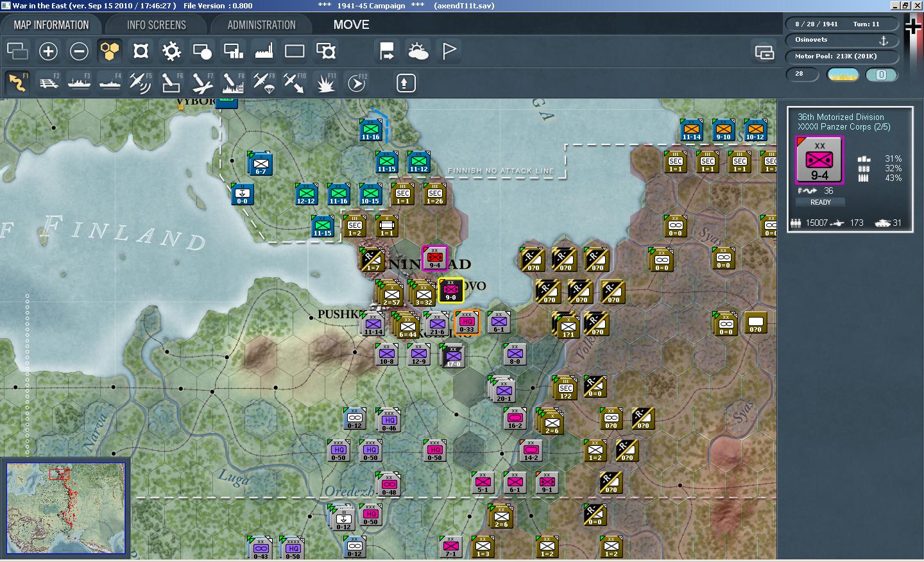Select the F8 Bomb City mode
924x562 pixels.
tap(233, 83)
